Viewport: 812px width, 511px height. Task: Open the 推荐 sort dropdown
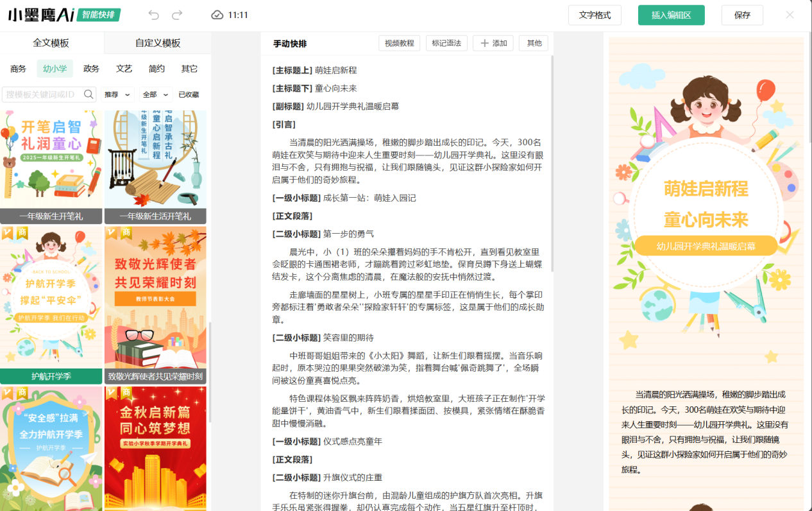(x=117, y=94)
